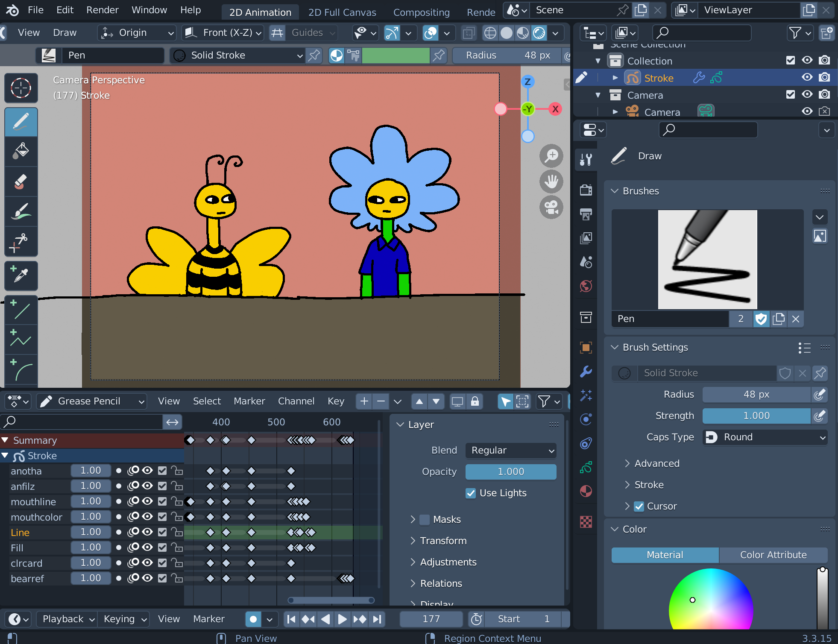
Task: Click the jump to last frame button
Action: 377,619
